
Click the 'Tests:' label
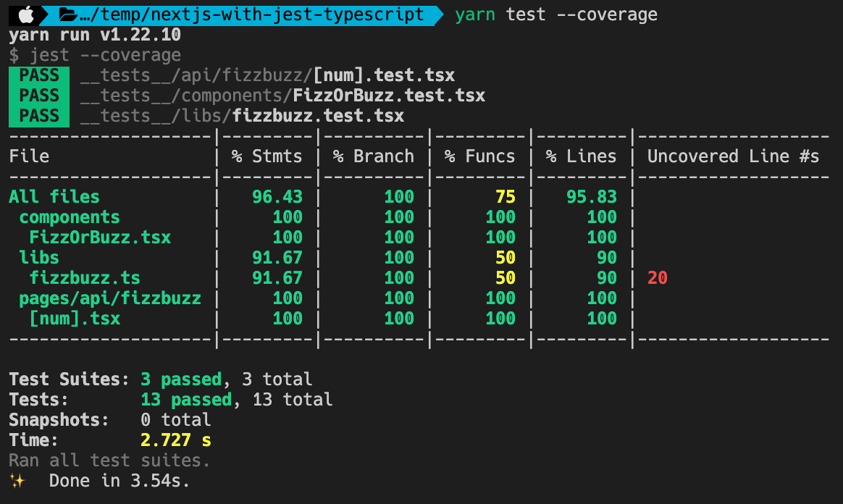tap(38, 400)
